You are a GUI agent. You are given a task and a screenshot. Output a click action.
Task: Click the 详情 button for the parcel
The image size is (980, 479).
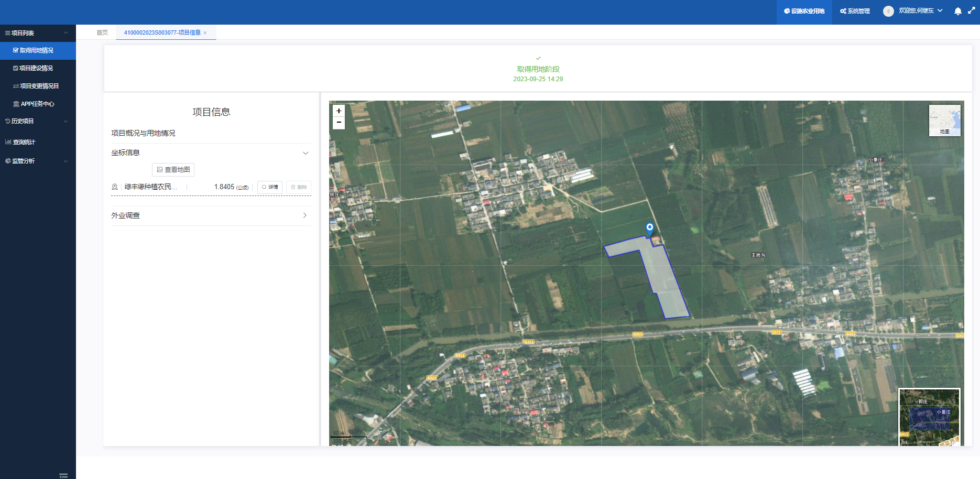270,187
